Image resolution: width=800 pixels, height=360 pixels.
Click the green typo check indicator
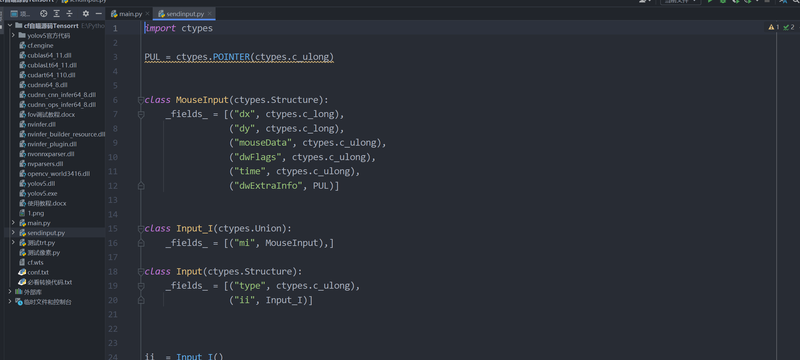pyautogui.click(x=789, y=27)
